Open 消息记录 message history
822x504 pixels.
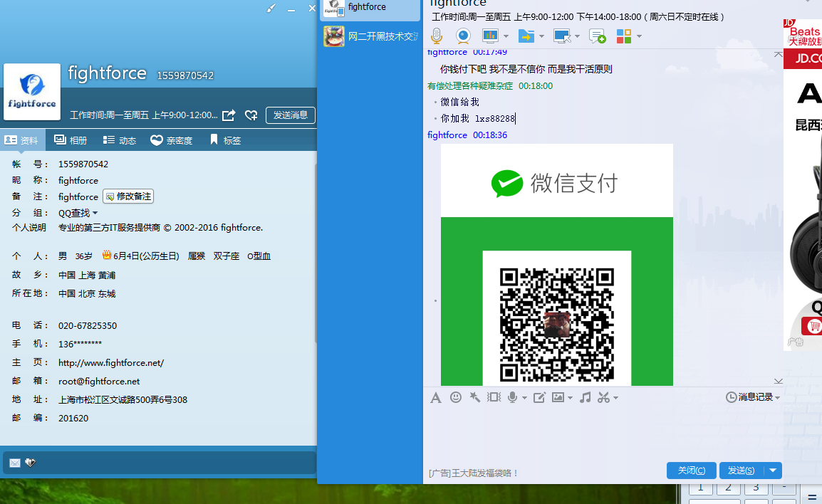[753, 397]
